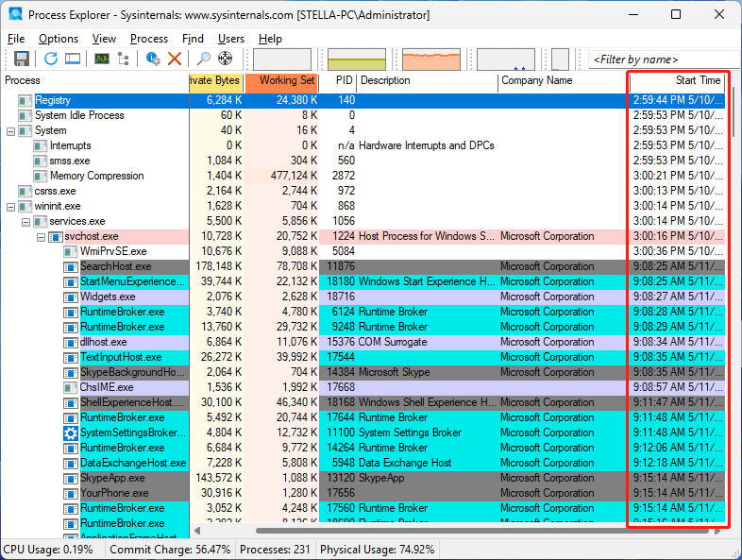Select the Interrupts process row
742x560 pixels.
(x=362, y=145)
